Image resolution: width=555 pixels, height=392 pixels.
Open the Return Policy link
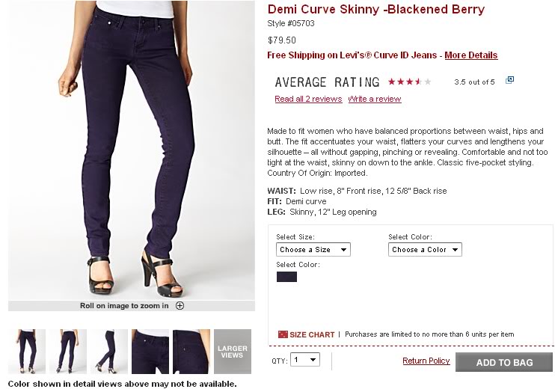pos(426,361)
